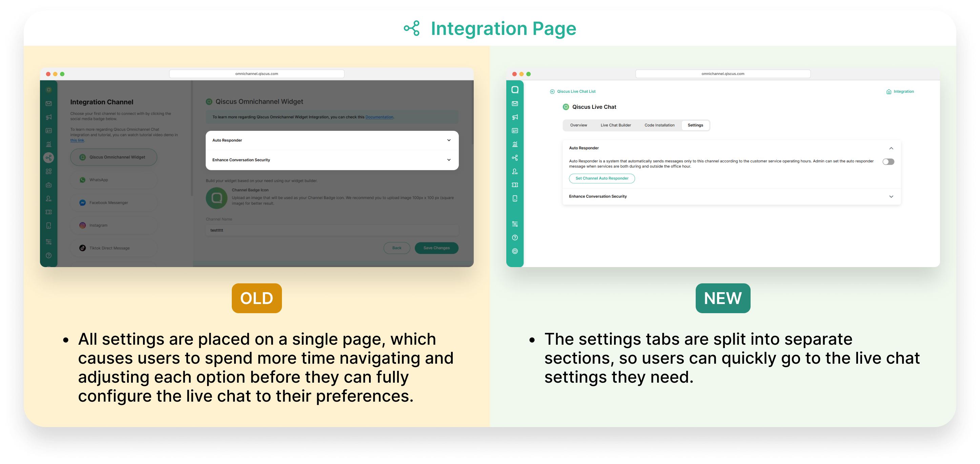Expand Enhance Conversation Security in the tabbed Qiscus Live Chat settings
This screenshot has width=980, height=464.
click(x=891, y=196)
